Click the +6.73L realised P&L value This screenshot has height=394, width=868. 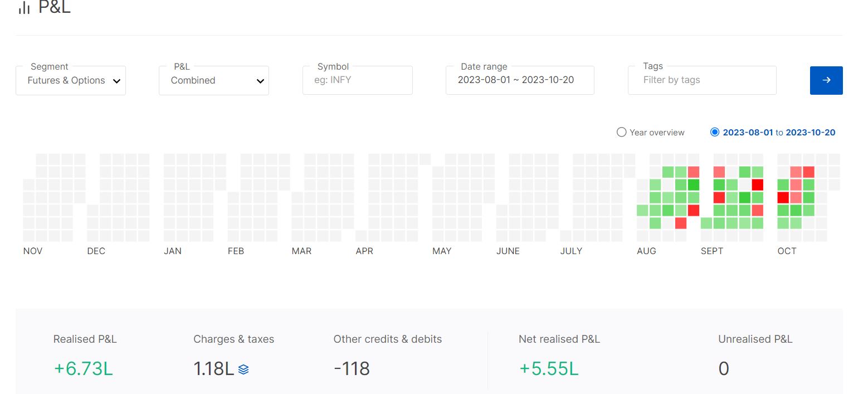tap(84, 369)
